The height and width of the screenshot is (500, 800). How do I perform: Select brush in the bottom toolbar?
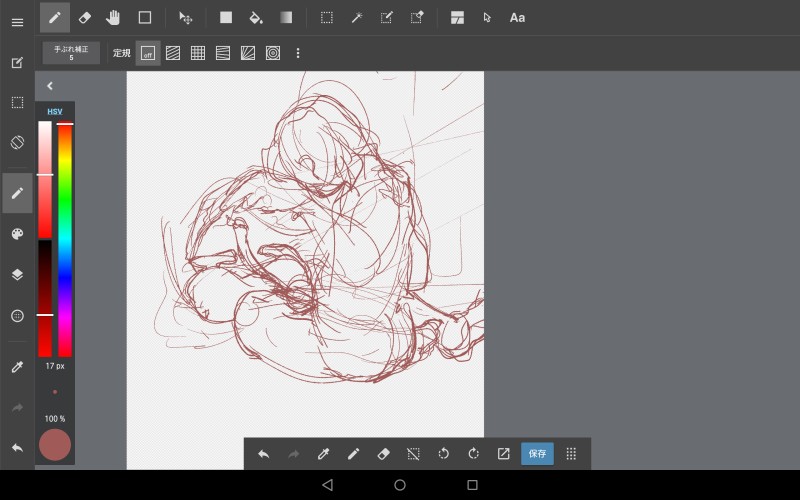point(354,454)
